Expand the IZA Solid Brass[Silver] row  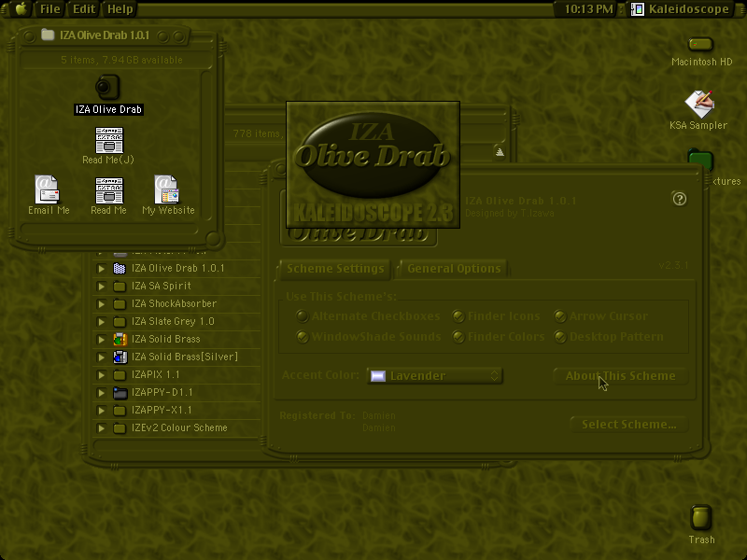[x=101, y=357]
